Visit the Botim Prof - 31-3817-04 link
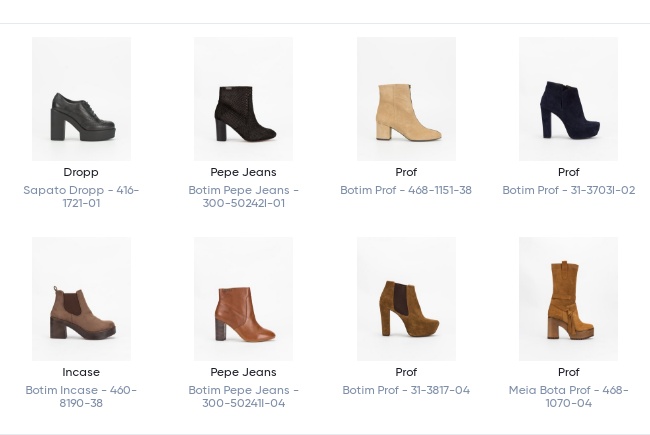Screen dimensions: 650x435 406,390
